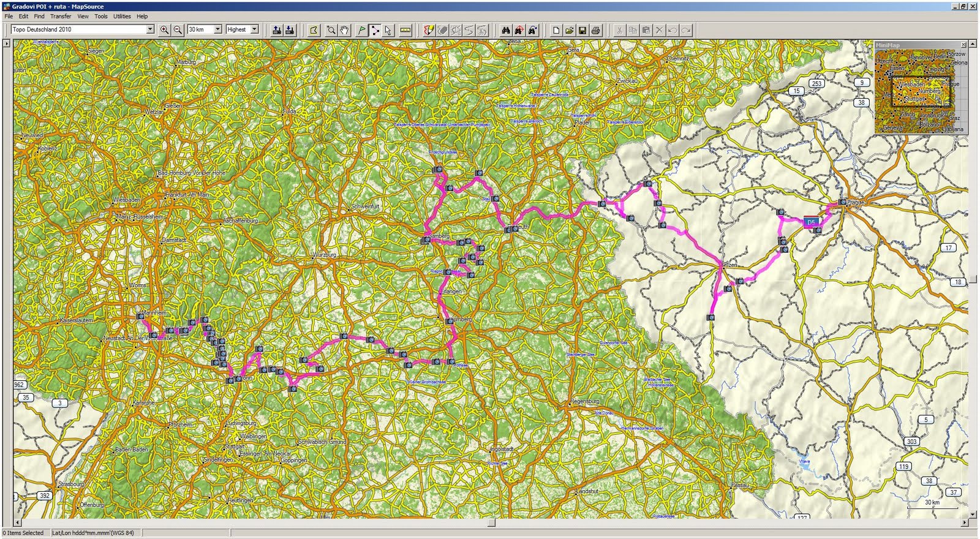Click the scroll-left arrow below the map
The image size is (980, 539).
coord(17,522)
